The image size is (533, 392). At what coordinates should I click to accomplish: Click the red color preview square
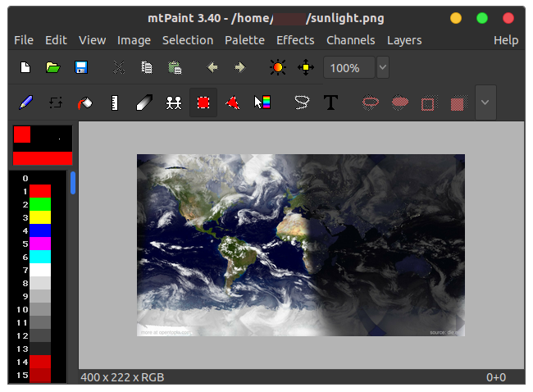click(x=22, y=134)
